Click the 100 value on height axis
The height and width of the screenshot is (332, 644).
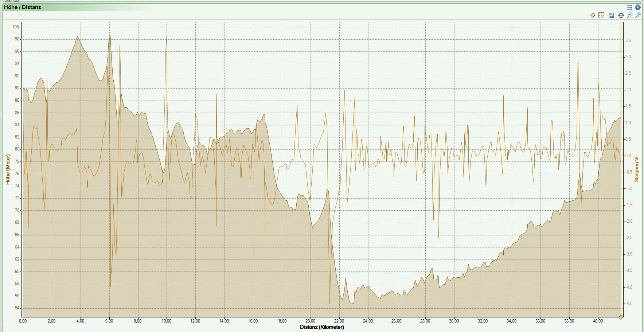pos(16,27)
